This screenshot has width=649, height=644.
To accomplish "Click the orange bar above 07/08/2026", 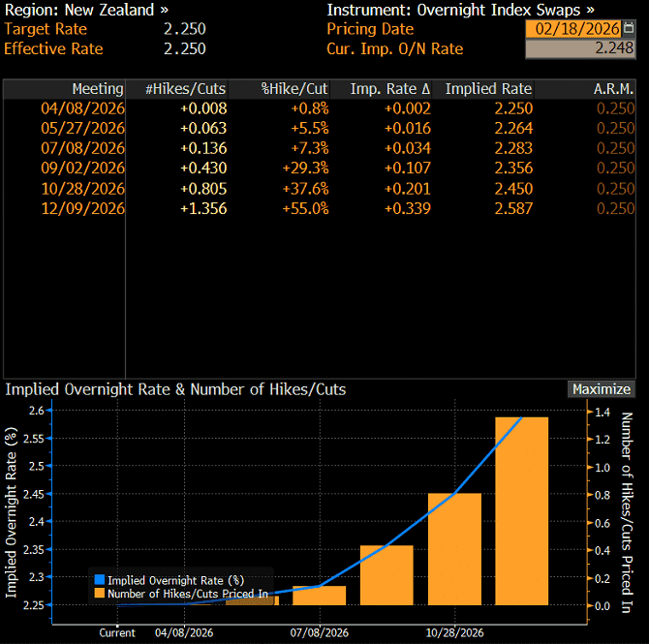I will [319, 596].
